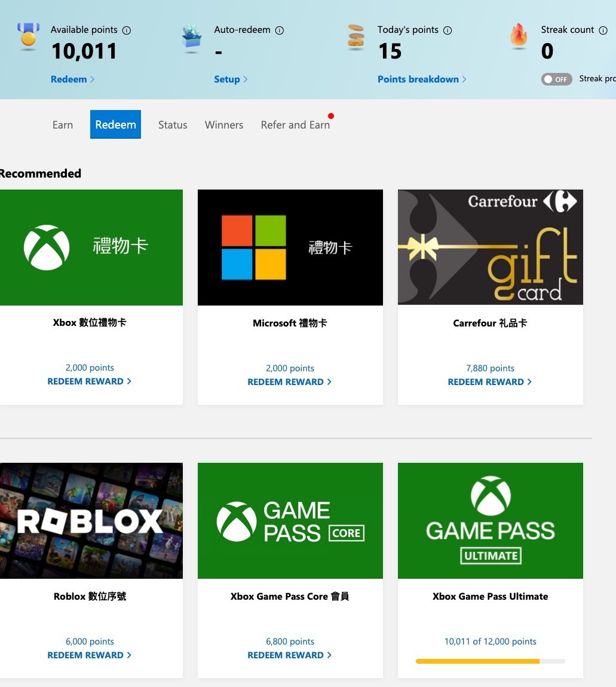This screenshot has width=616, height=687.
Task: Open the Status tab
Action: coord(173,125)
